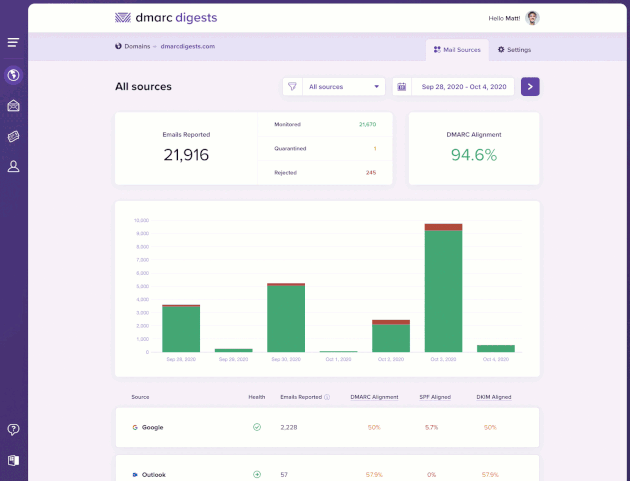The width and height of the screenshot is (630, 481).
Task: Switch to the Settings tab
Action: coord(515,49)
